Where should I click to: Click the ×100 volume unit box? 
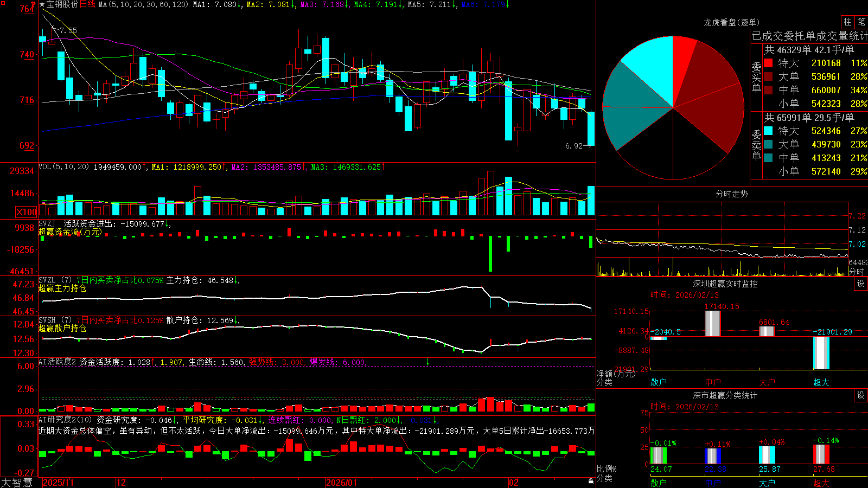pos(27,212)
